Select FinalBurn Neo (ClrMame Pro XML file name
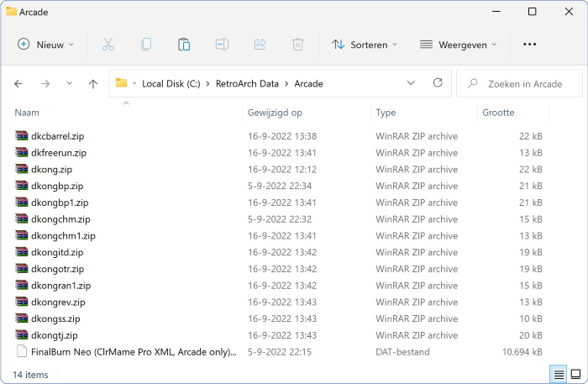 (134, 352)
